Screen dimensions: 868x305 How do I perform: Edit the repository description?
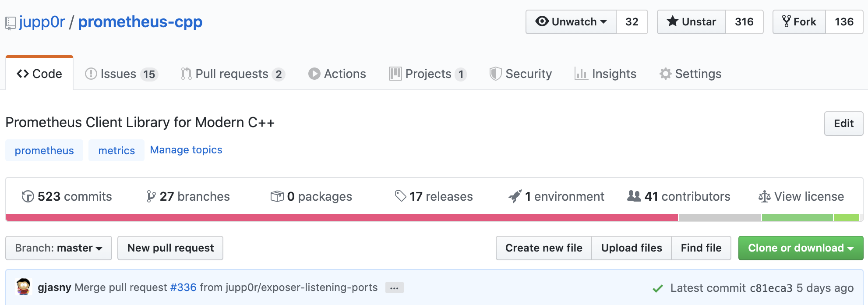point(843,124)
